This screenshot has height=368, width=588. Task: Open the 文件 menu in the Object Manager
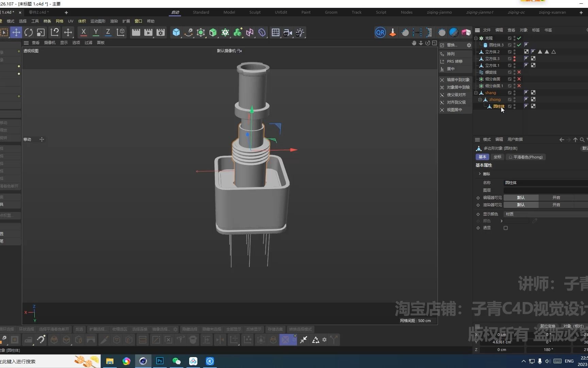tap(486, 30)
